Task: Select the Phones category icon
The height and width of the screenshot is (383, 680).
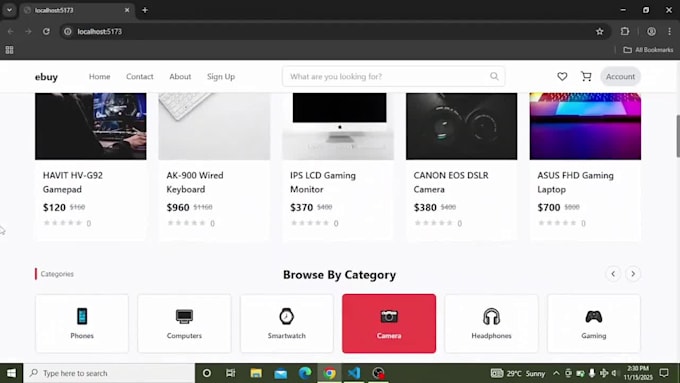Action: pos(82,316)
